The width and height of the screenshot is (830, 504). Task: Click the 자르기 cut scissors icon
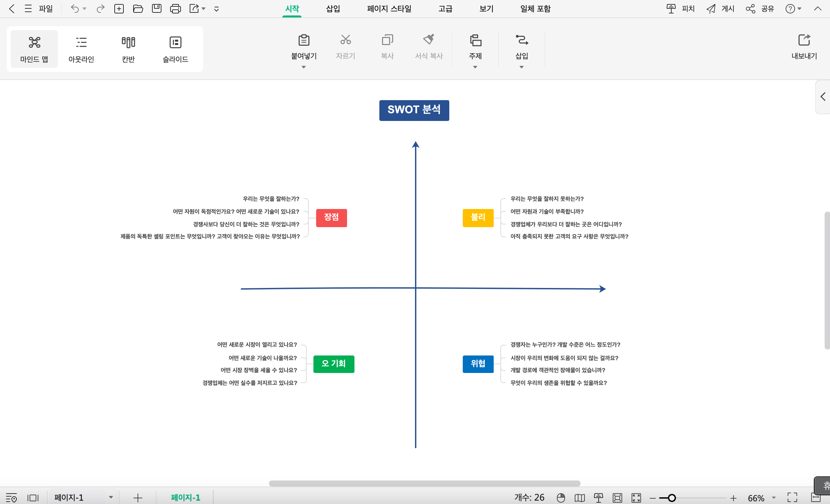[x=345, y=40]
